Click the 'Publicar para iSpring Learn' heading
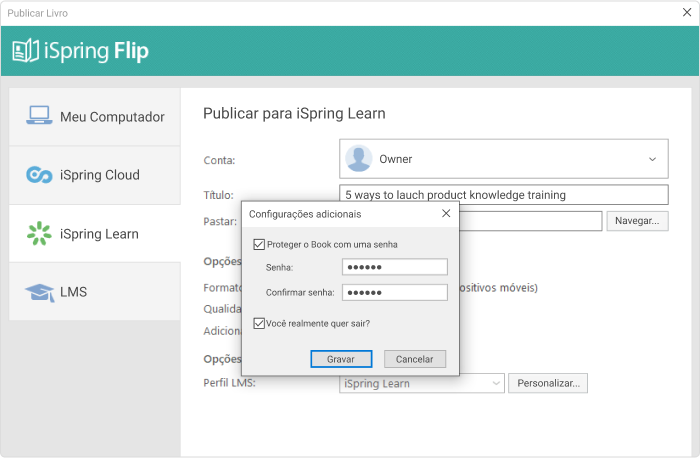Image resolution: width=700 pixels, height=458 pixels. [294, 113]
